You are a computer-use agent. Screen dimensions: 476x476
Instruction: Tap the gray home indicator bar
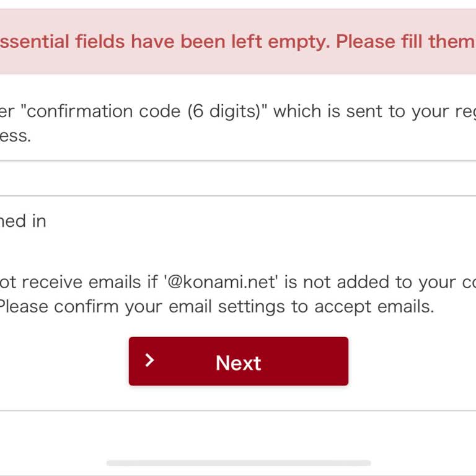(x=238, y=463)
